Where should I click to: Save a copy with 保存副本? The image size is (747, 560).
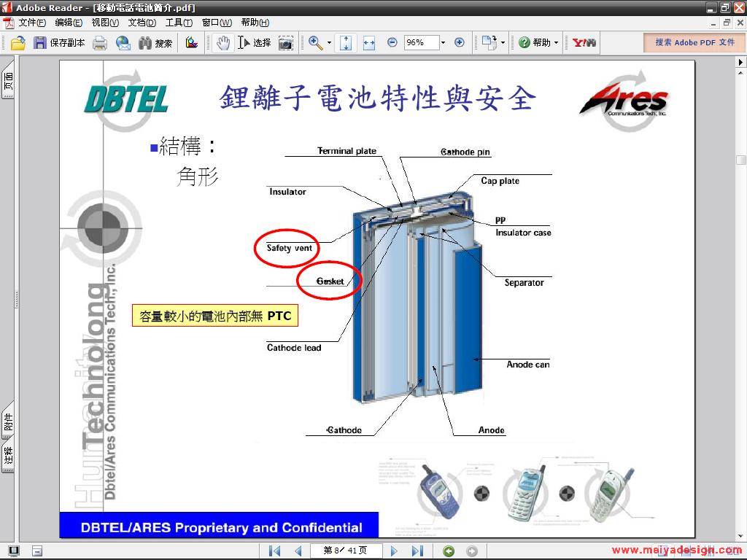click(x=59, y=43)
